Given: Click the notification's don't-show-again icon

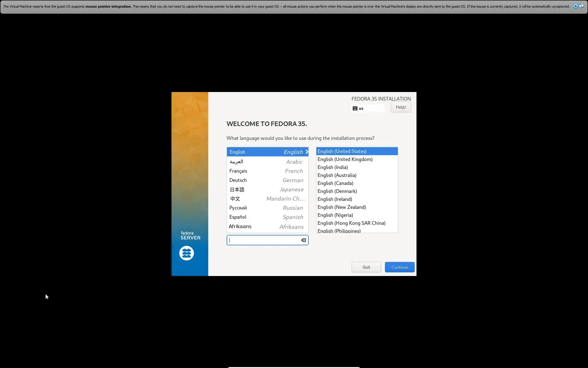Looking at the screenshot, I should pos(581,6).
